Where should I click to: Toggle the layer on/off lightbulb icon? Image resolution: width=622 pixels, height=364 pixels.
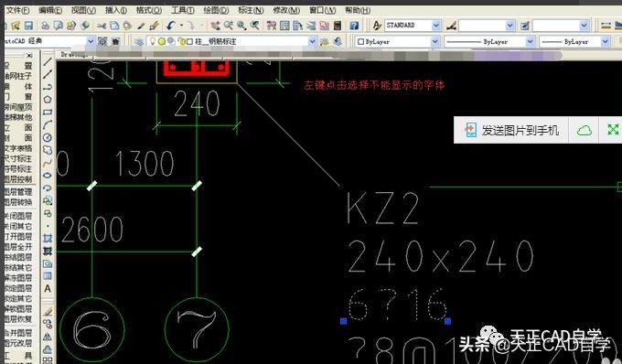point(153,41)
